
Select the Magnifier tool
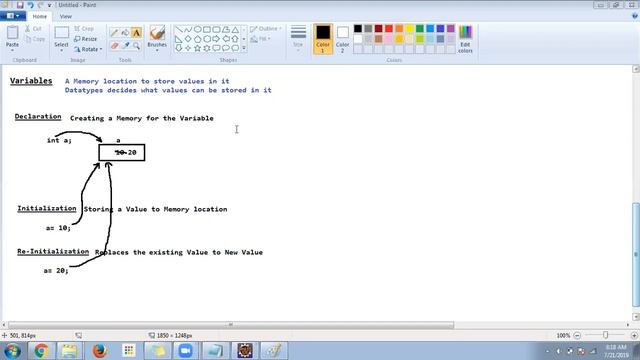tap(136, 46)
